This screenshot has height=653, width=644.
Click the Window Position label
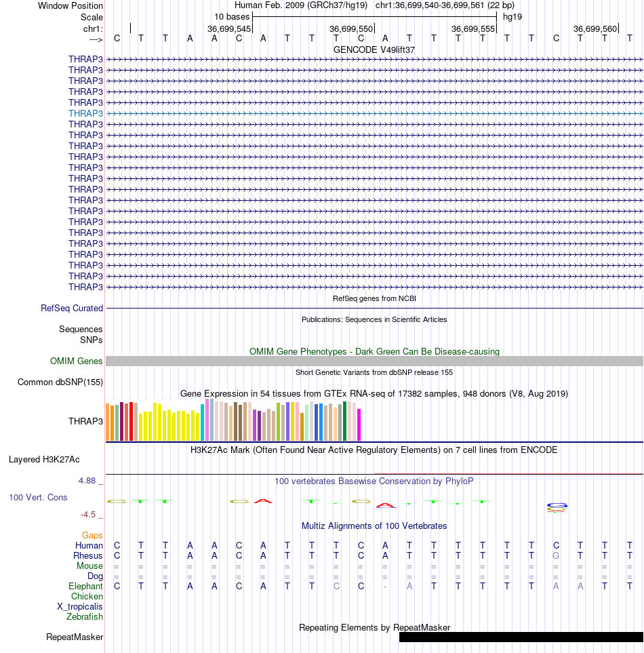pyautogui.click(x=71, y=6)
